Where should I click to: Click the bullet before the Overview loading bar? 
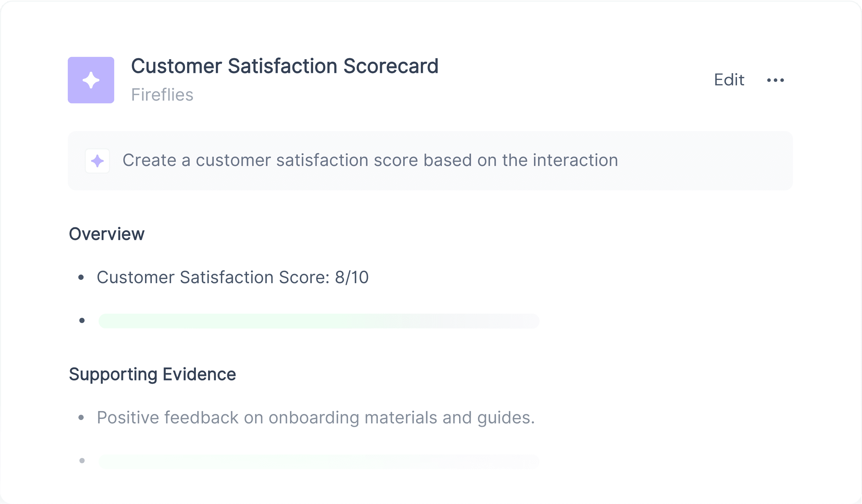point(82,321)
